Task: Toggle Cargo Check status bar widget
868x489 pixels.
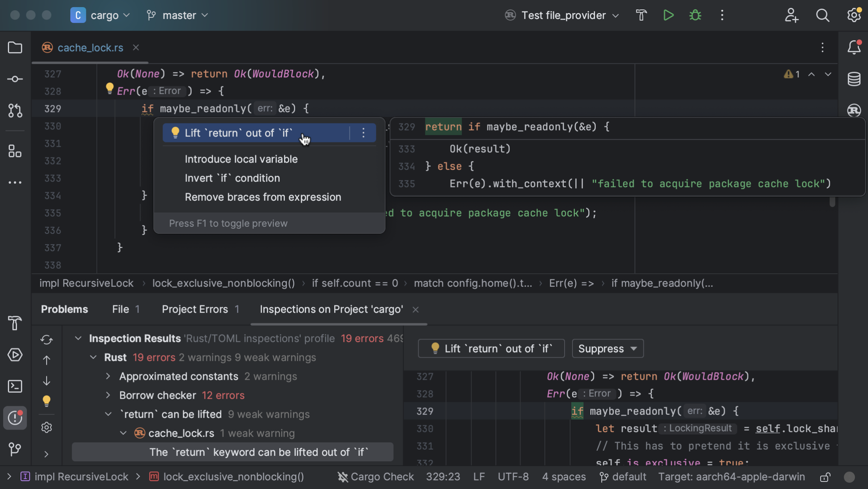Action: (376, 477)
